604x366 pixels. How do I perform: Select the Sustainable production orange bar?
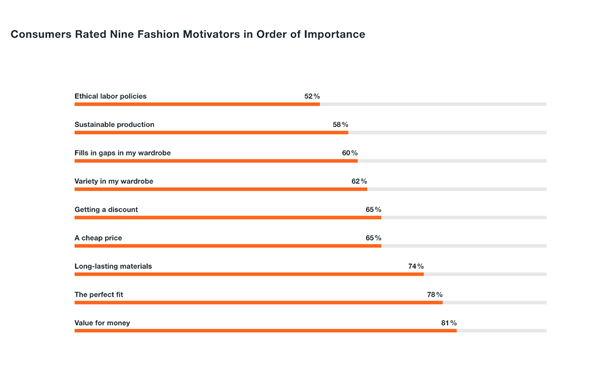211,133
